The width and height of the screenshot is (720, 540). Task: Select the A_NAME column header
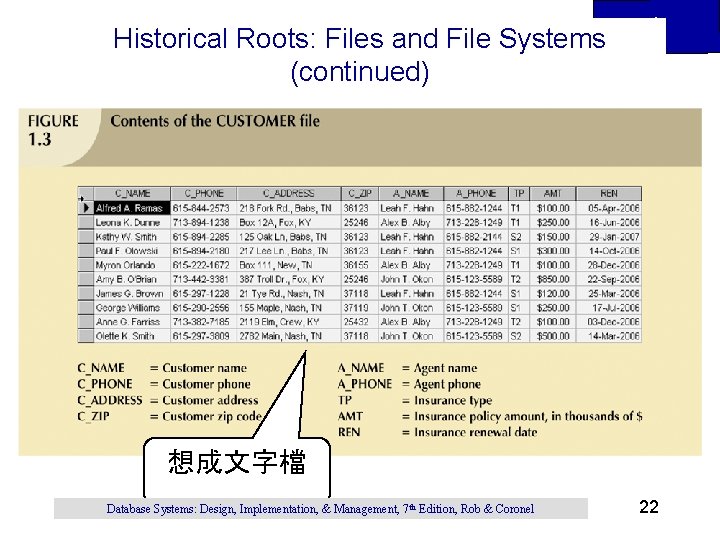pos(411,193)
